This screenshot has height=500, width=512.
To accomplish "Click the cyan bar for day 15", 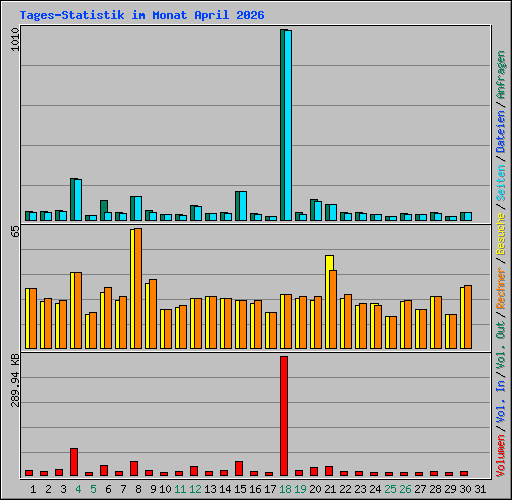I will coord(243,206).
